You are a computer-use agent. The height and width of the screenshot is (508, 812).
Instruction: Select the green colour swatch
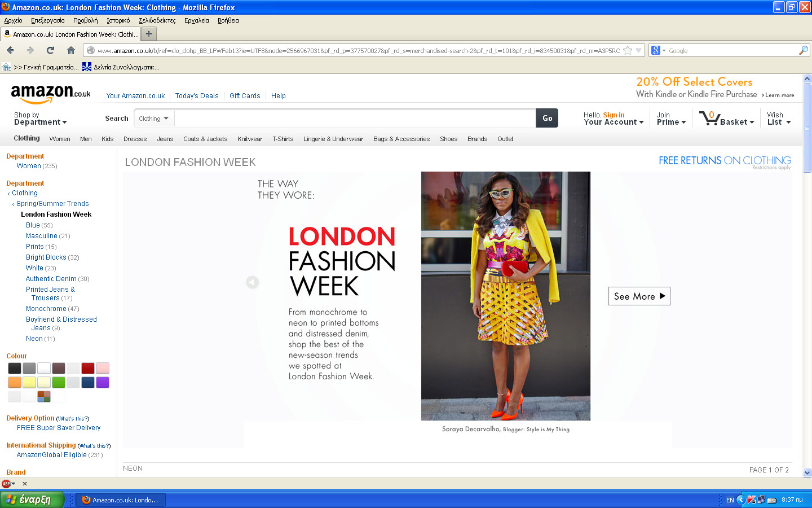pyautogui.click(x=59, y=382)
